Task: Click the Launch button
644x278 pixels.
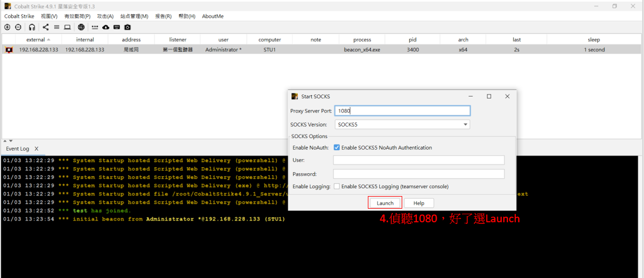Action: click(385, 203)
